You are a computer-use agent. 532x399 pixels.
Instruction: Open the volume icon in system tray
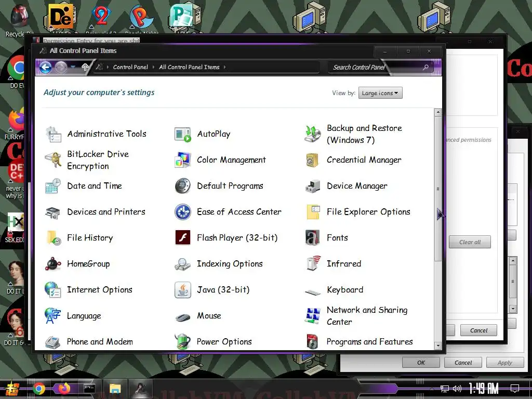(x=457, y=389)
